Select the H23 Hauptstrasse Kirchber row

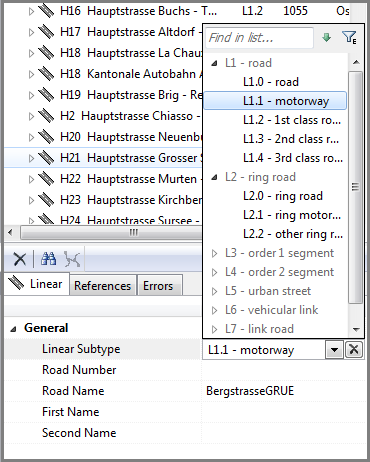coord(103,200)
